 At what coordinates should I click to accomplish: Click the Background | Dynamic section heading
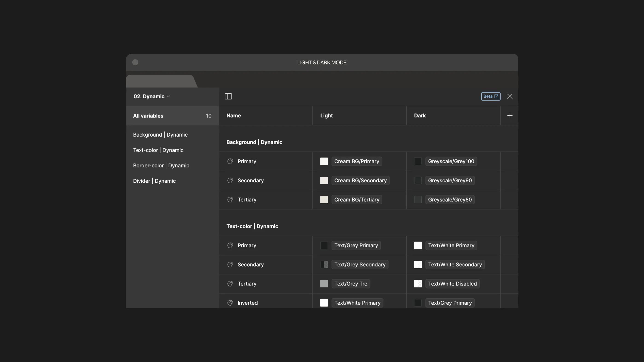tap(254, 142)
